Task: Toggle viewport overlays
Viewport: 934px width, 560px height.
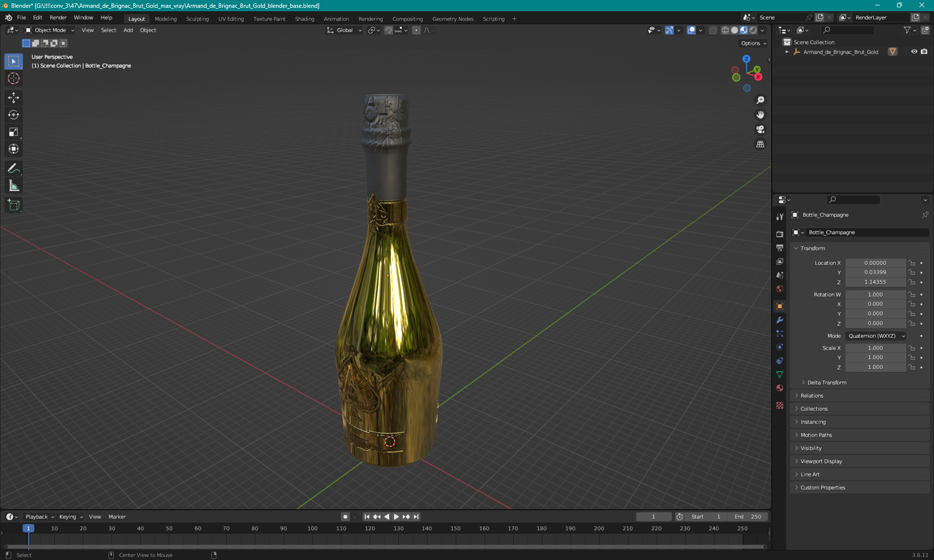Action: (x=691, y=30)
